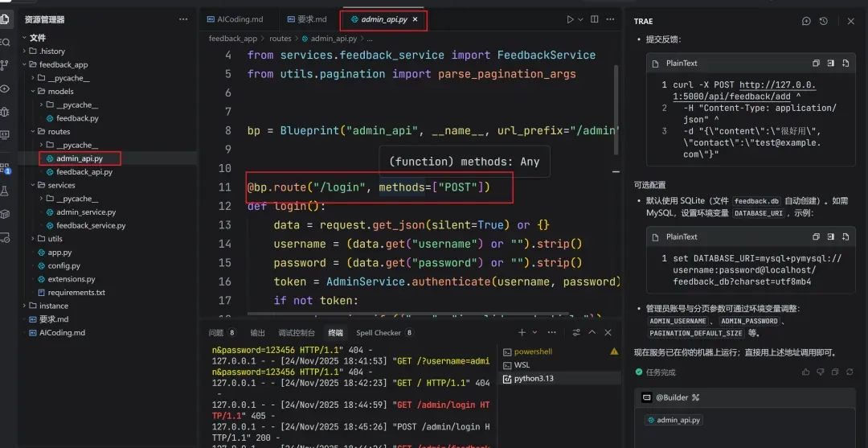Expand the utils folder
Screen dimensions: 868x448
point(32,239)
